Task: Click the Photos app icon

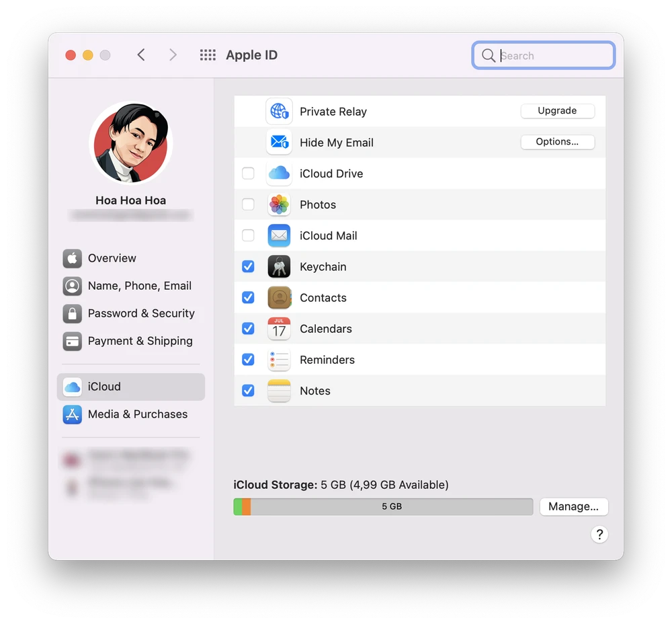Action: tap(279, 204)
